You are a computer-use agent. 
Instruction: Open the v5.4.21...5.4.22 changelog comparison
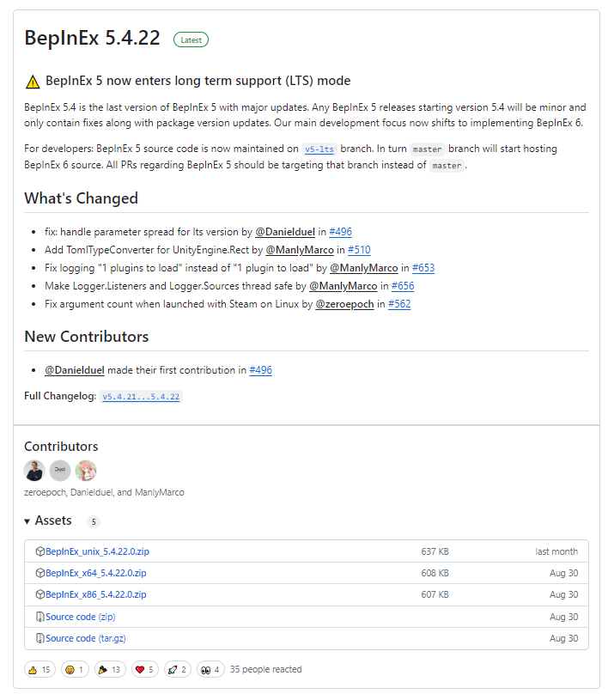142,397
